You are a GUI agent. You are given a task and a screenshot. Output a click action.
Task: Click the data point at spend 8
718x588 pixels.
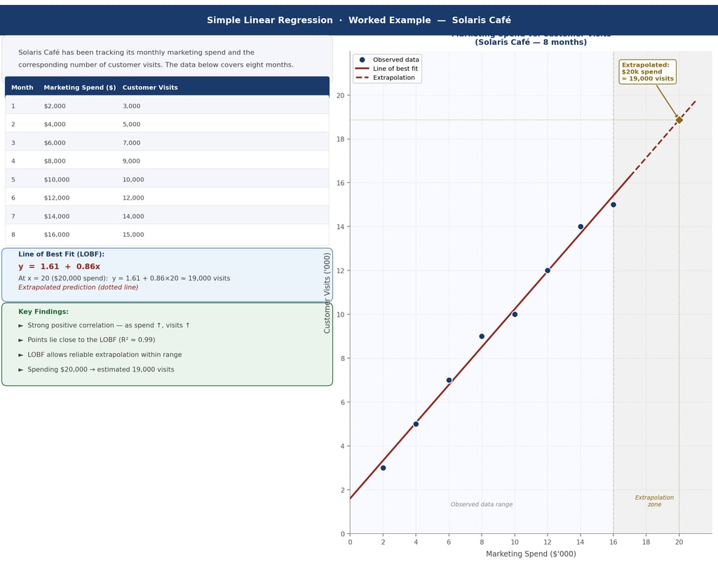(x=482, y=336)
